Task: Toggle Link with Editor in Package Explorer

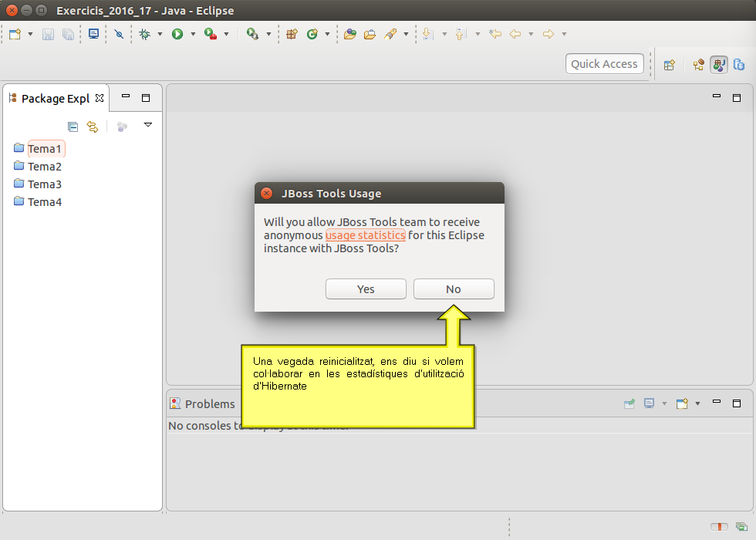Action: click(93, 127)
